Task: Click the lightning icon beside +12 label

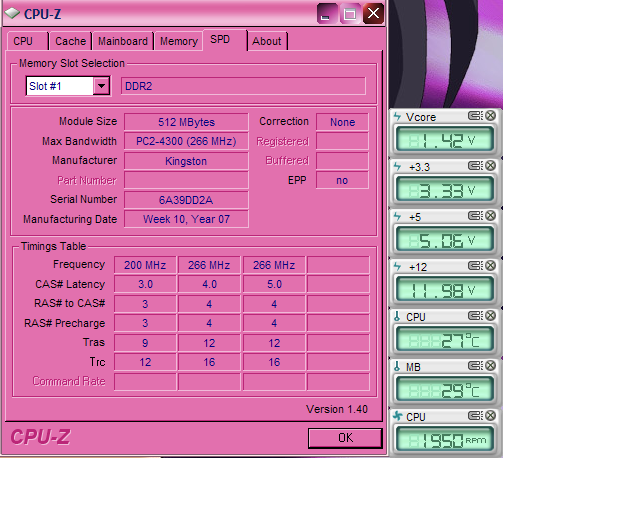Action: (397, 267)
